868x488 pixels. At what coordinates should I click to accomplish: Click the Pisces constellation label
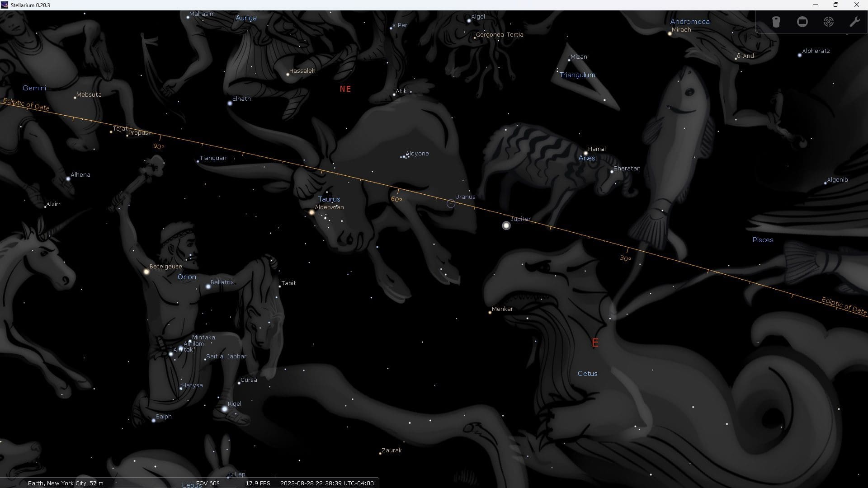[763, 240]
